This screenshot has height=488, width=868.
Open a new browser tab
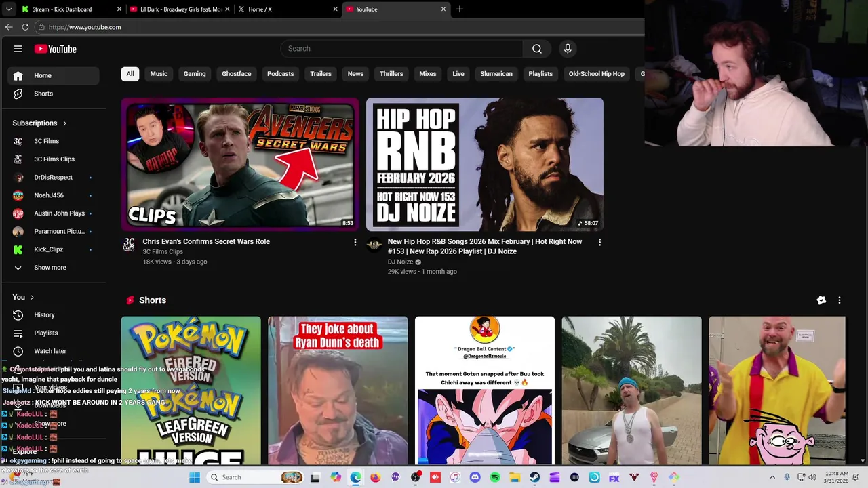pyautogui.click(x=459, y=9)
